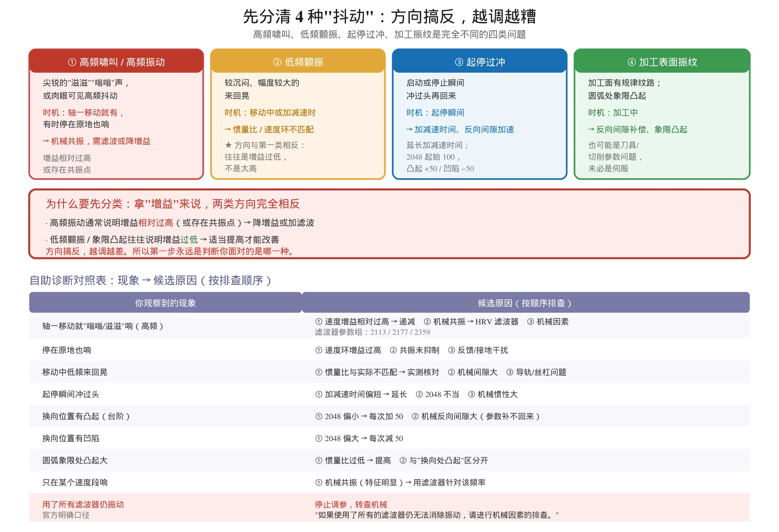Click the text '→ 机械共振，需滤波或降增益'
Image resolution: width=779 pixels, height=532 pixels.
click(x=96, y=141)
